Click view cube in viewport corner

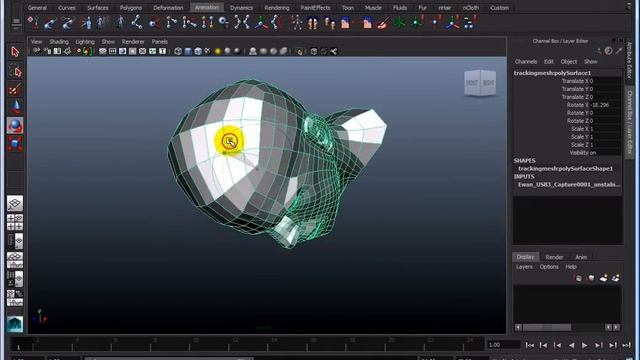click(x=480, y=83)
